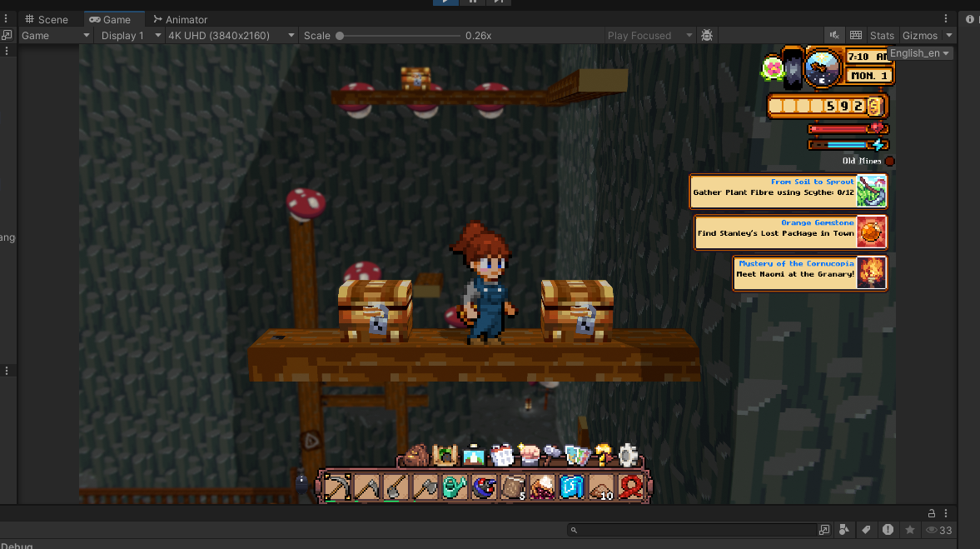Viewport: 980px width, 549px height.
Task: Click the bug debug icon in Game toolbar
Action: pyautogui.click(x=707, y=36)
